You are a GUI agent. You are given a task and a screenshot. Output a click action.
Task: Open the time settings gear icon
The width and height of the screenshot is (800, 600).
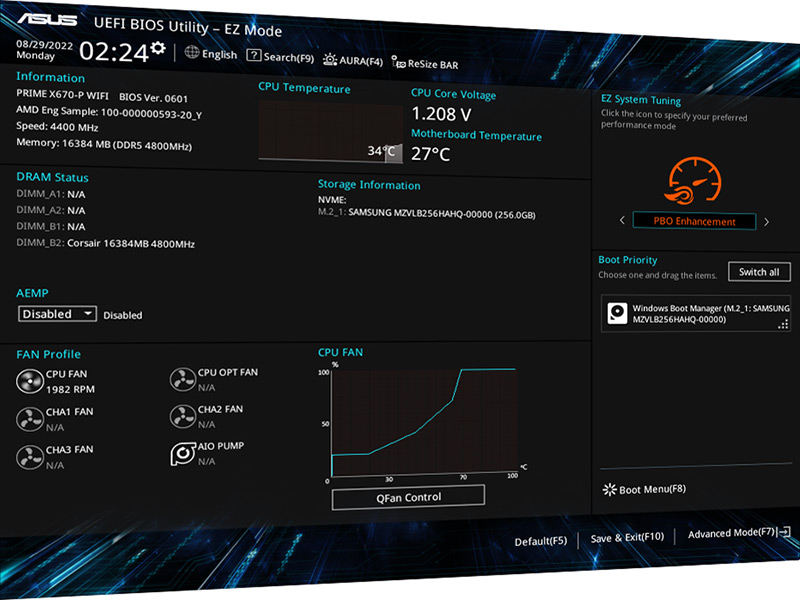point(159,48)
